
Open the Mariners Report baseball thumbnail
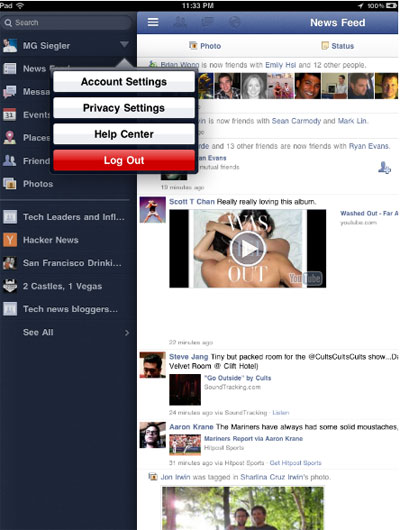pos(185,444)
